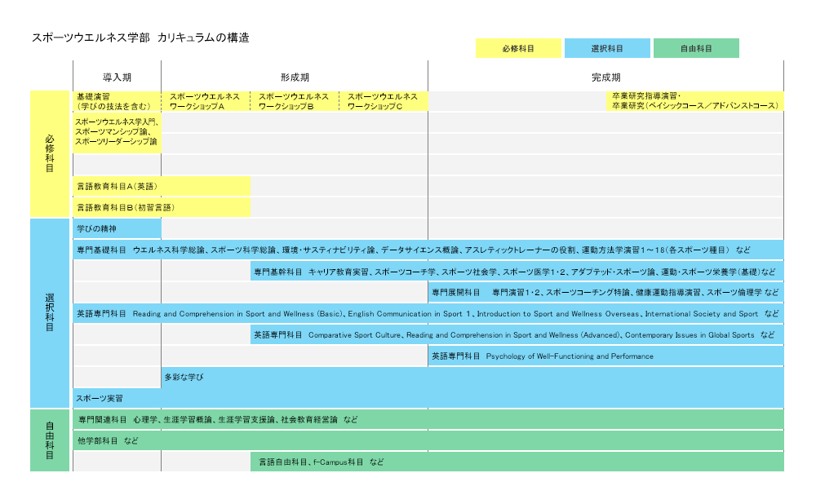Viewport: 816px width, 504px height.
Task: Click the title スポーツウエルネス学部 カリキュラムの構造
Action: pyautogui.click(x=140, y=38)
